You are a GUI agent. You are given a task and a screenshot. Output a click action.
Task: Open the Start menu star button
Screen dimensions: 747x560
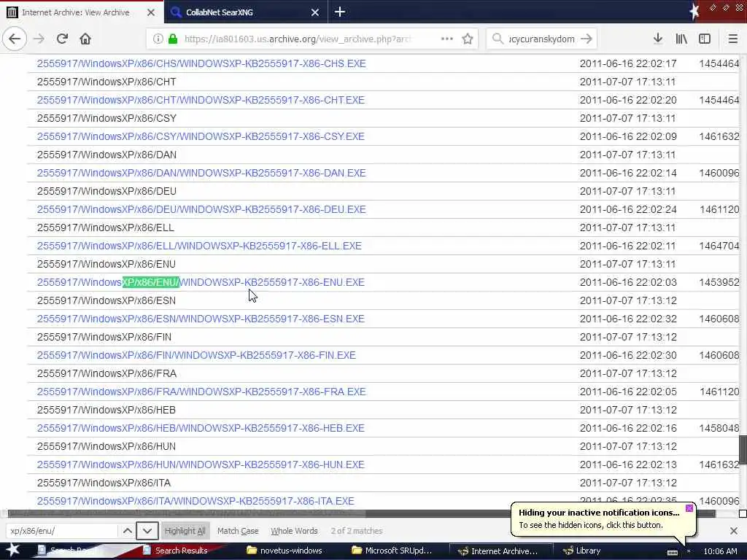click(x=13, y=551)
